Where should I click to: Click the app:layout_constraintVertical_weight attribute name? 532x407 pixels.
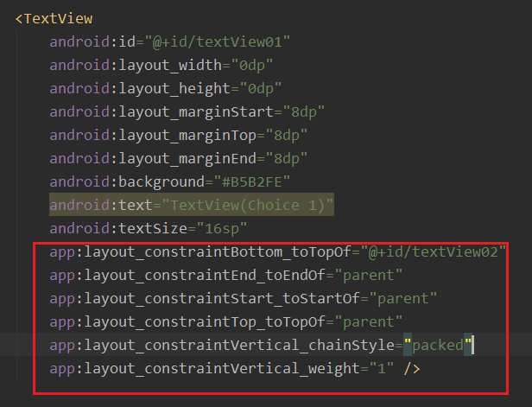click(205, 368)
